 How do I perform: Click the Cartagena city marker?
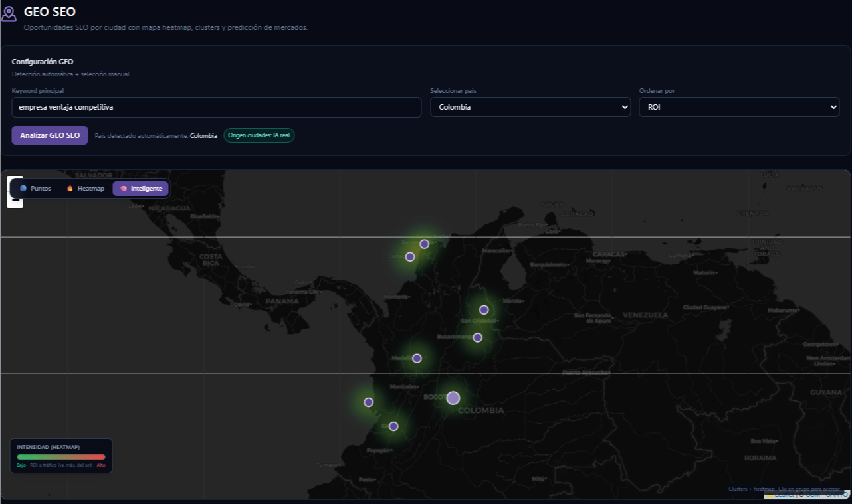pyautogui.click(x=410, y=256)
